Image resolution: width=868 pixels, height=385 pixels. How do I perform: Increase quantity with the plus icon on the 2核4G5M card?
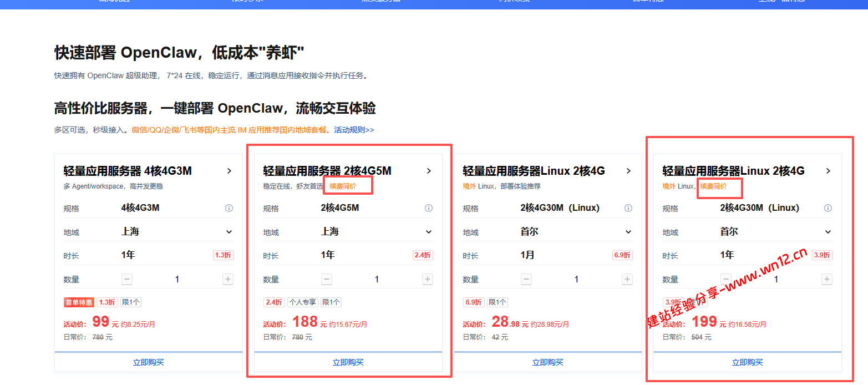pos(427,279)
